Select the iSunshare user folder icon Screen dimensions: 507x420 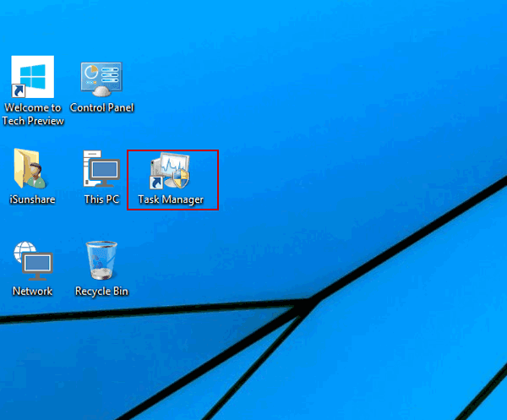tap(30, 168)
